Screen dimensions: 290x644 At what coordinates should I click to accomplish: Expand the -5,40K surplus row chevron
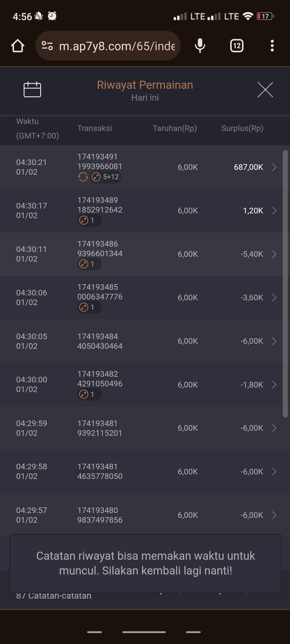pos(274,254)
